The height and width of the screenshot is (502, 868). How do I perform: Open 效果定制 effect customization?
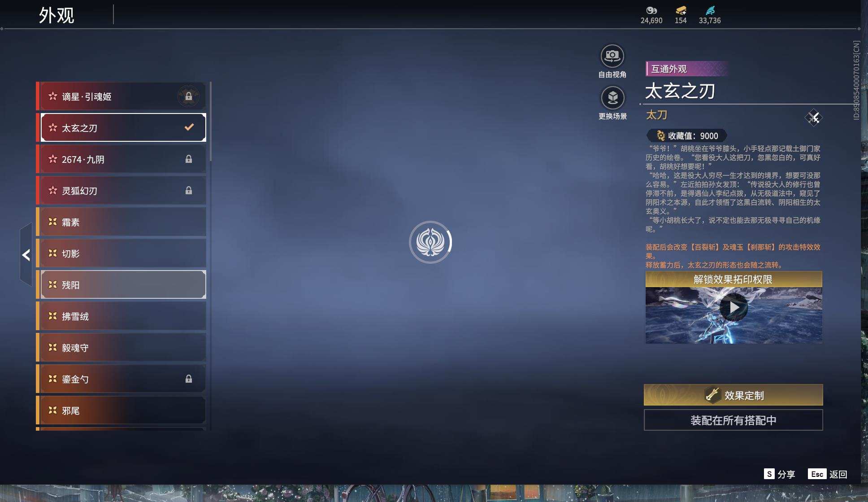(733, 395)
